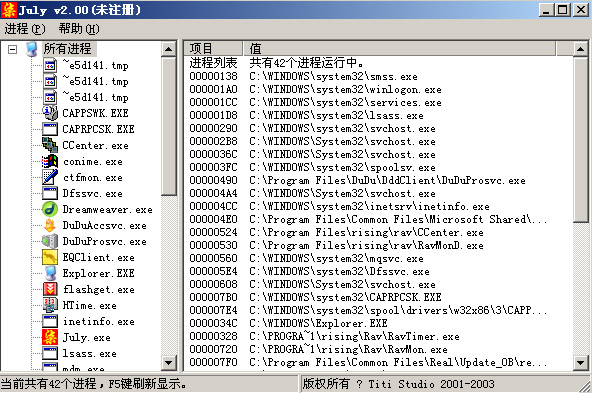Image resolution: width=592 pixels, height=393 pixels.
Task: Select row 00000490 DuDuProsvc.exe
Action: click(x=378, y=180)
